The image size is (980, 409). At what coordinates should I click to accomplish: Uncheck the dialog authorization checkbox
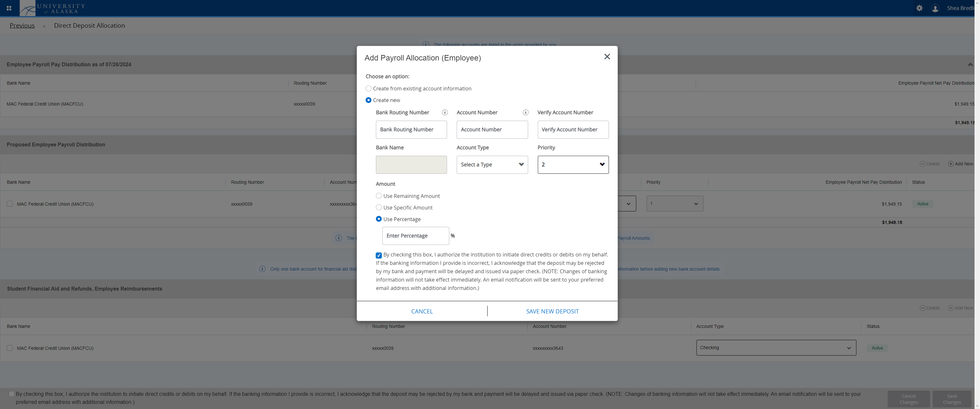(x=378, y=255)
